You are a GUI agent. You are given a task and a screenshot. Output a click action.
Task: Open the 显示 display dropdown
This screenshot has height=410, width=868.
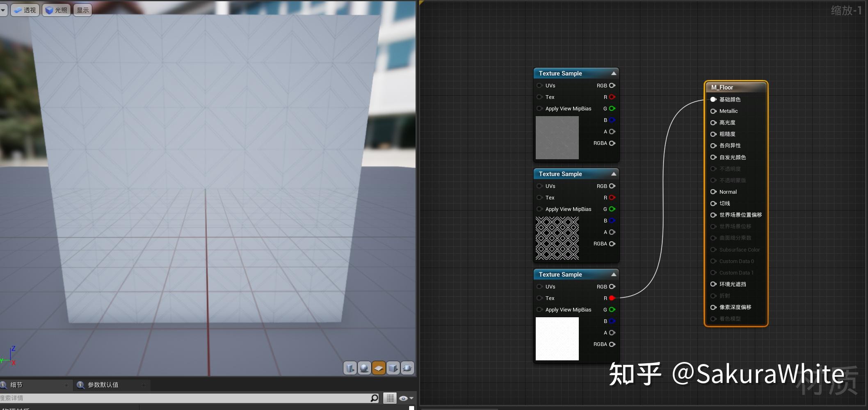[82, 10]
